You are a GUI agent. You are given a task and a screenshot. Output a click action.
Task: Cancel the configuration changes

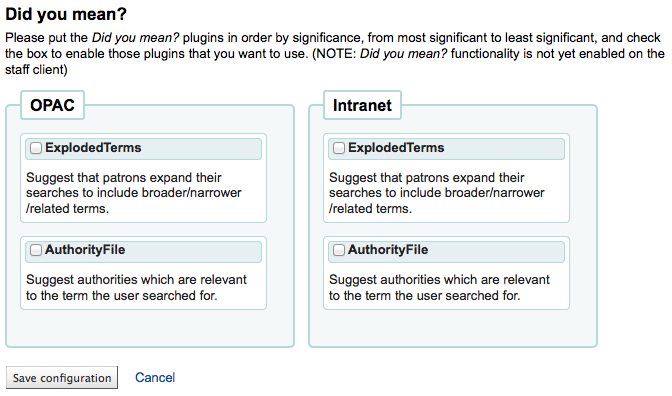coord(155,378)
